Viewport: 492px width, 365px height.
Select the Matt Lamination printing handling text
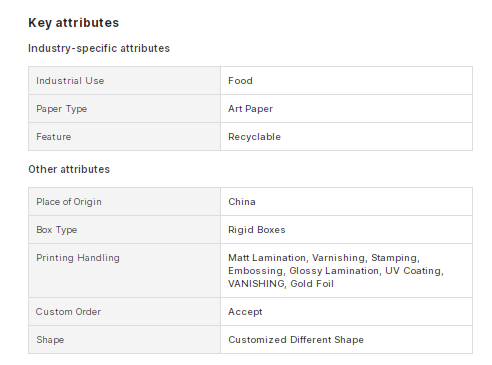coord(267,258)
